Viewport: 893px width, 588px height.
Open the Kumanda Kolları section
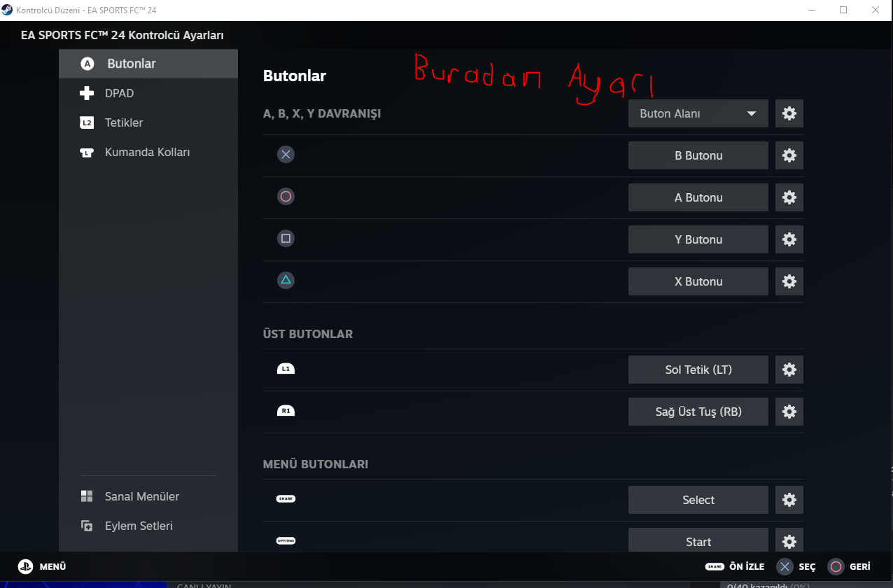[x=148, y=152]
